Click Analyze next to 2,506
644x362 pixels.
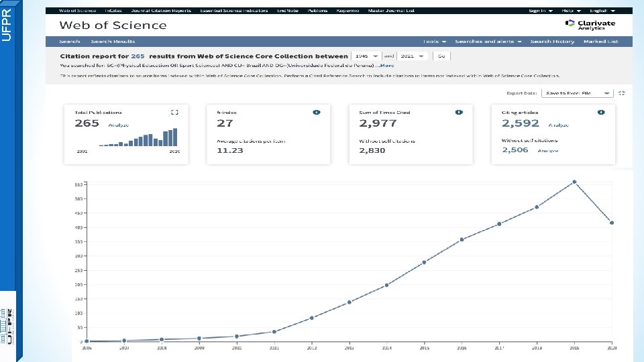[547, 151]
